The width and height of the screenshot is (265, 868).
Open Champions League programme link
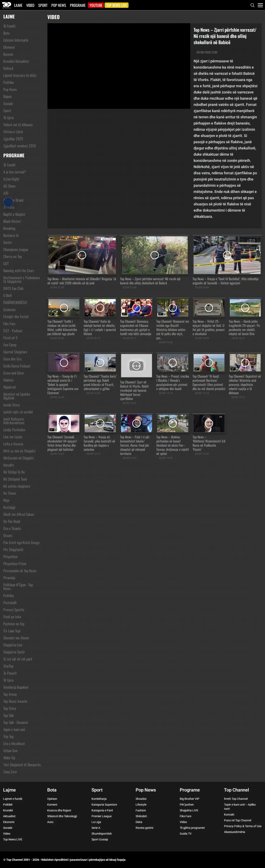(x=16, y=250)
